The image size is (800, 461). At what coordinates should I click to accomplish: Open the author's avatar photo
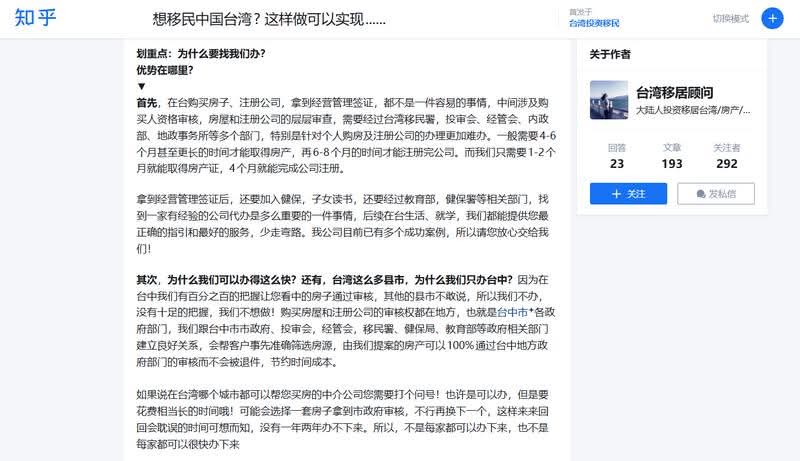pos(609,100)
